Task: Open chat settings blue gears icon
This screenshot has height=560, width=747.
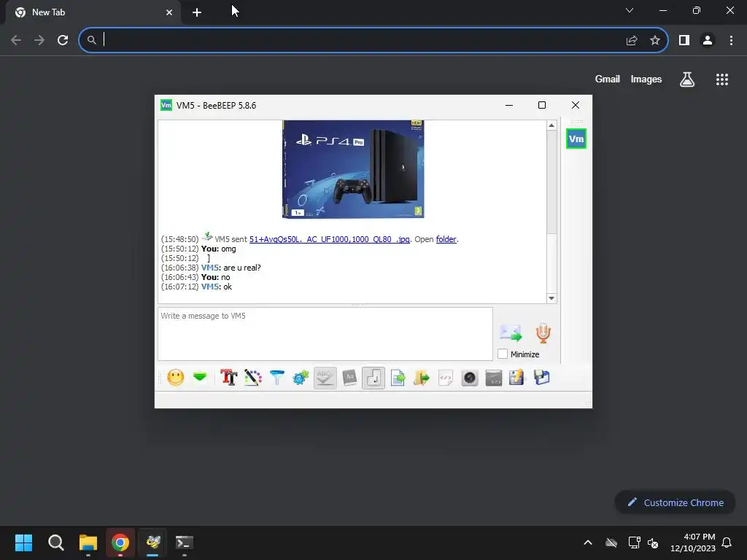Action: coord(301,378)
